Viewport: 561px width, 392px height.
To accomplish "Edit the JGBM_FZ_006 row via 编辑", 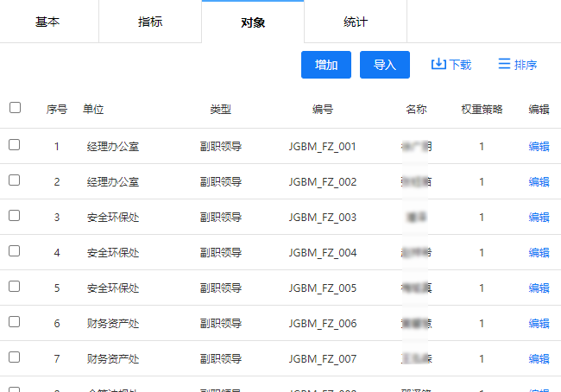I will pyautogui.click(x=539, y=324).
